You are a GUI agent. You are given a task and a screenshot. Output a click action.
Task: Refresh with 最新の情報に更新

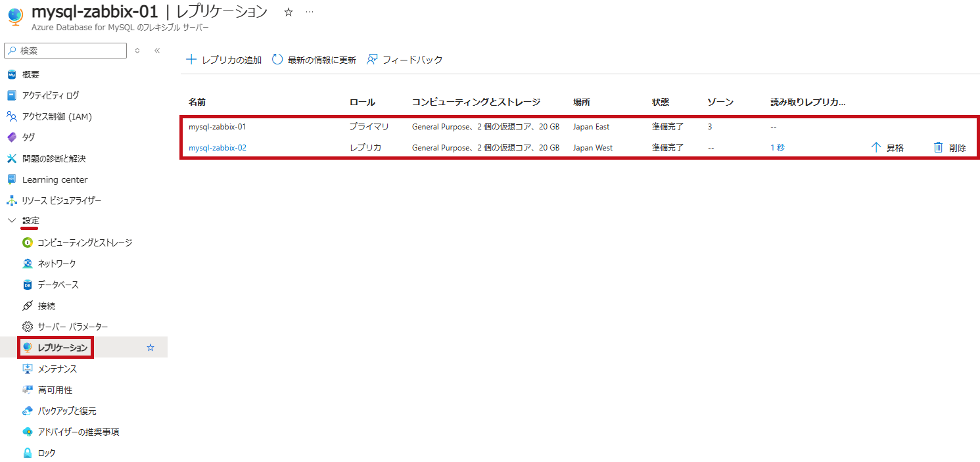314,60
